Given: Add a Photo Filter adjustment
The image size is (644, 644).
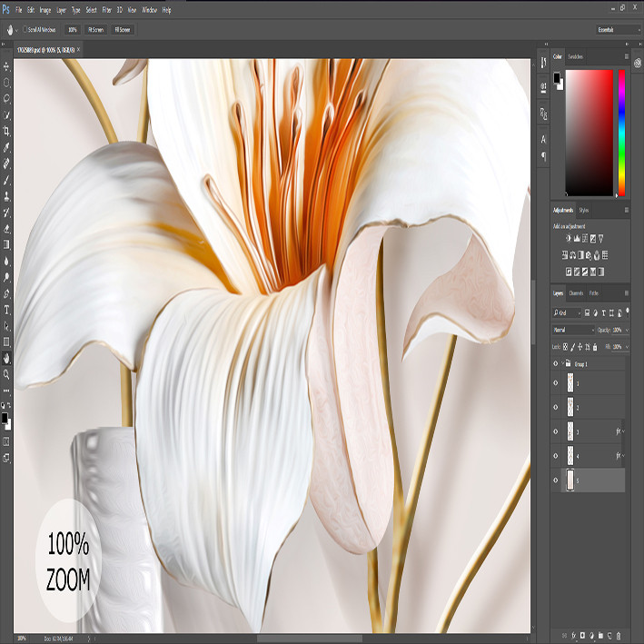Looking at the screenshot, I should [589, 255].
